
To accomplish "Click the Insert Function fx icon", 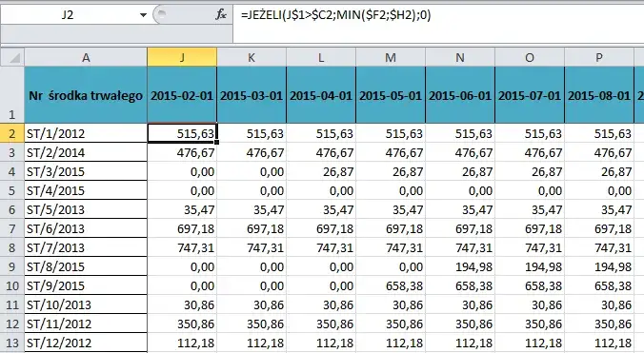I will pos(221,15).
